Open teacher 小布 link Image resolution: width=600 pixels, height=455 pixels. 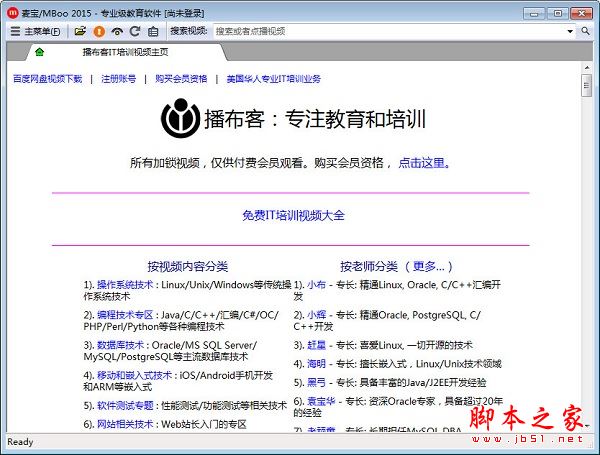point(316,285)
